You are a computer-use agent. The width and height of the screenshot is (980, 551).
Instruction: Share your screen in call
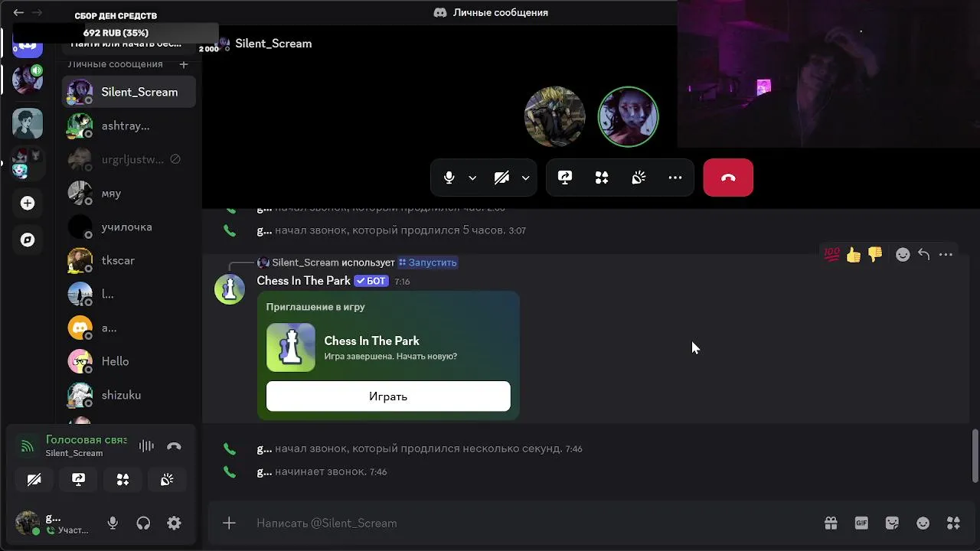coord(565,178)
